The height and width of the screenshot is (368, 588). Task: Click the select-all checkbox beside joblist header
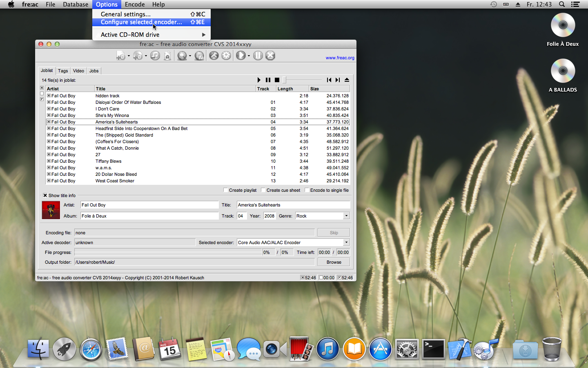42,88
